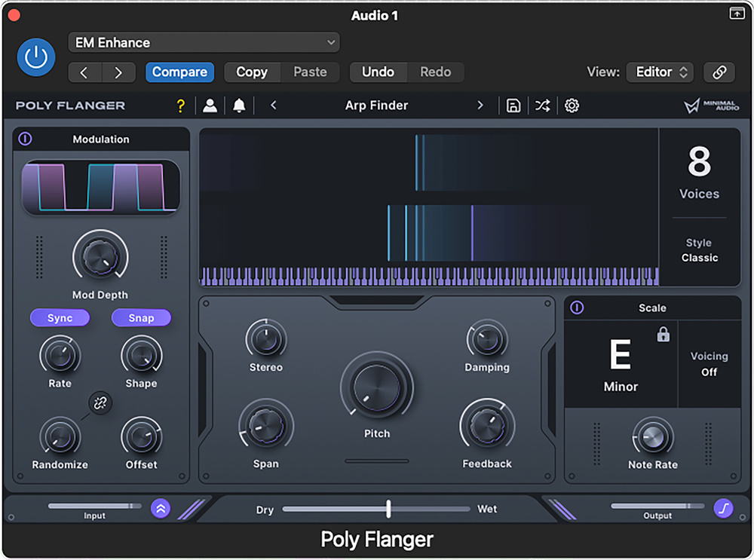Click the Compare button
Image resolution: width=754 pixels, height=560 pixels.
(179, 72)
